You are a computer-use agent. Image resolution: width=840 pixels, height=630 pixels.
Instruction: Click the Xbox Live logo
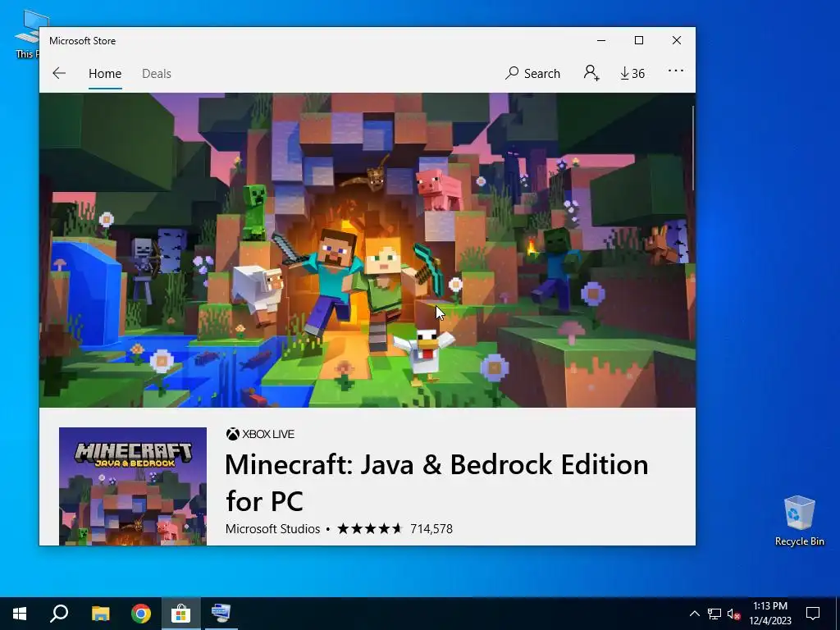tap(260, 434)
